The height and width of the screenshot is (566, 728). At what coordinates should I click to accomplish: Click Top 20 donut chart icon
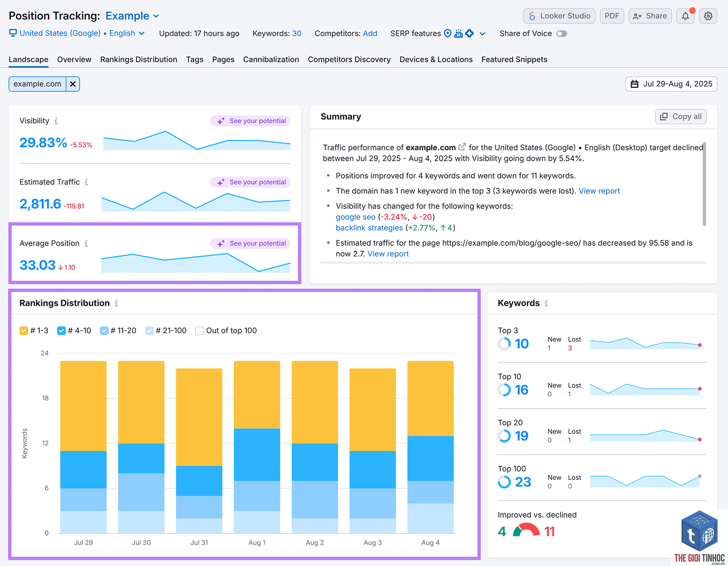click(504, 436)
